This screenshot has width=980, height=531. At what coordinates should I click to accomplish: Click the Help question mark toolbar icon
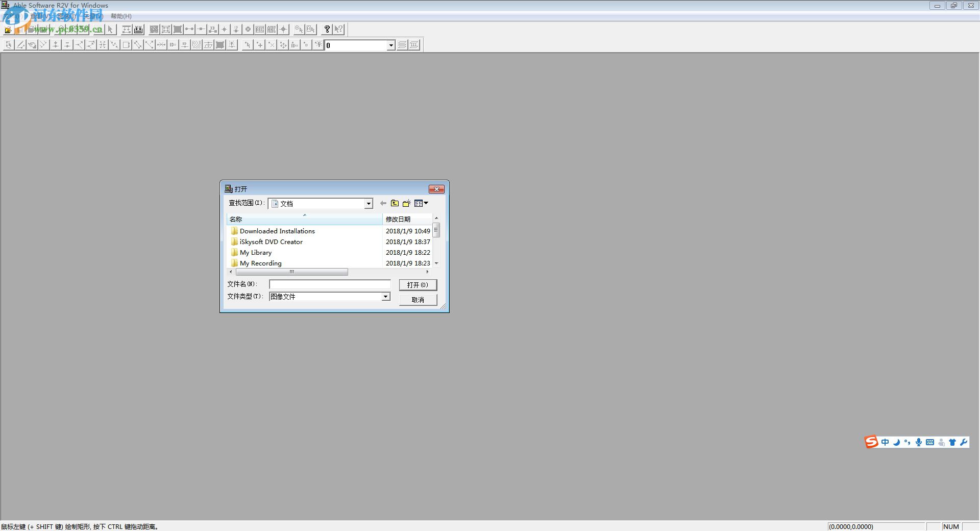click(x=327, y=29)
